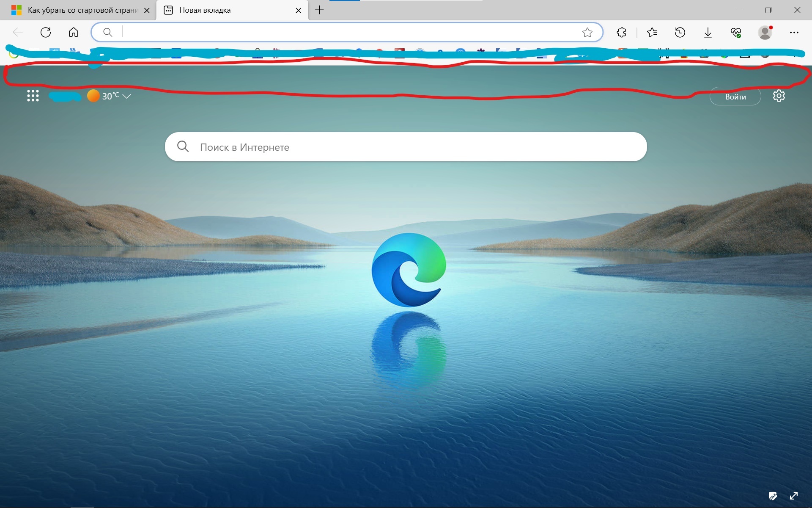
Task: Open the new tab plus button
Action: tap(320, 10)
